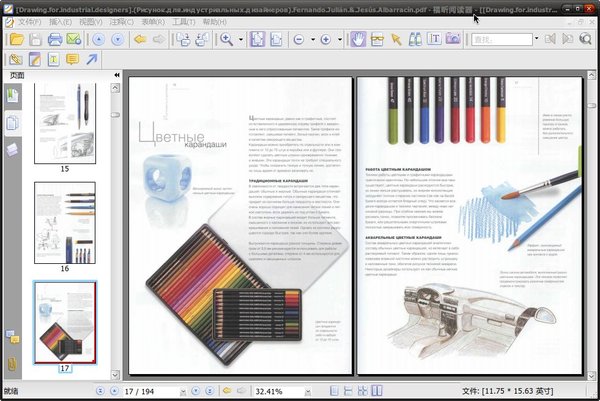This screenshot has height=401, width=600.
Task: Click the Print icon in the toolbar
Action: point(54,39)
